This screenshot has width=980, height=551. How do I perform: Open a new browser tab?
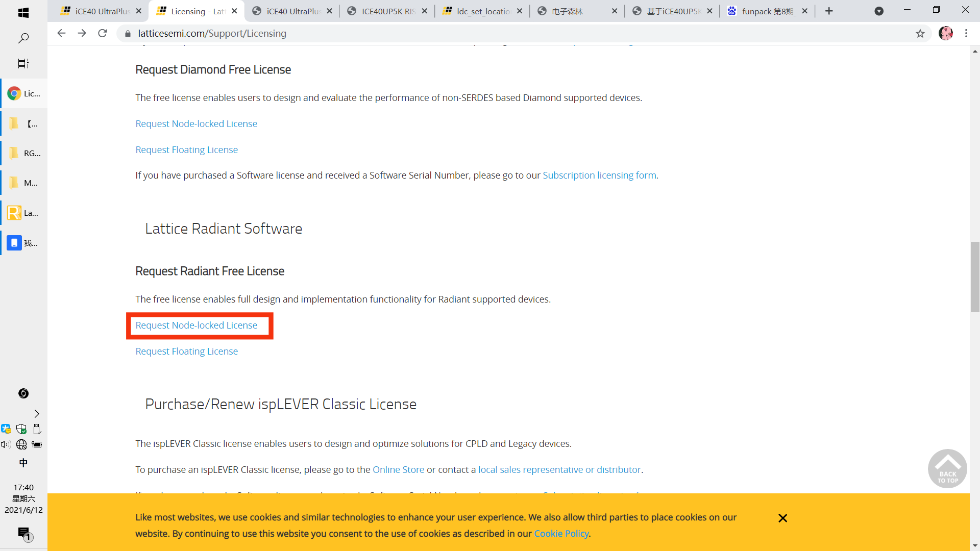click(x=829, y=11)
